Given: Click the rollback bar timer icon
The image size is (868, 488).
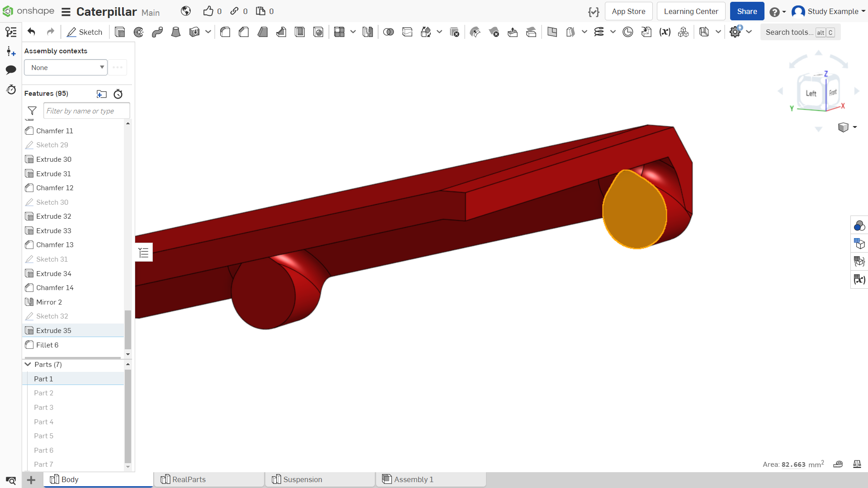Looking at the screenshot, I should 118,94.
